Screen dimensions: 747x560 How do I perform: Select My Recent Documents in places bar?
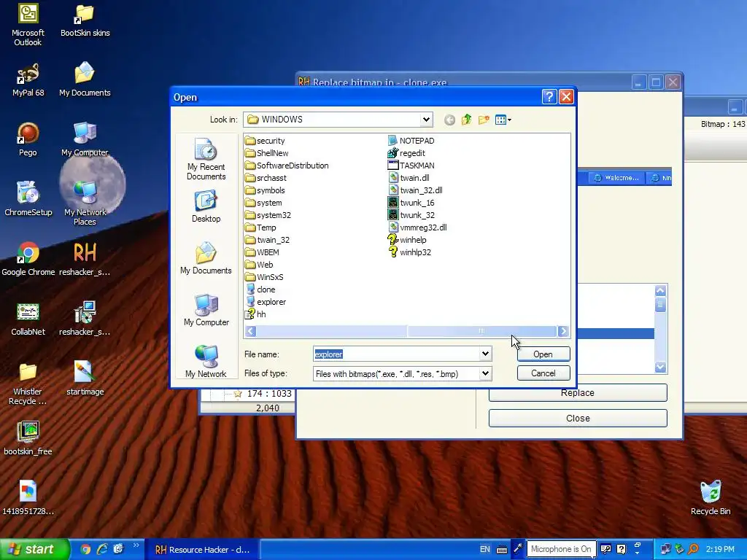[x=206, y=159]
